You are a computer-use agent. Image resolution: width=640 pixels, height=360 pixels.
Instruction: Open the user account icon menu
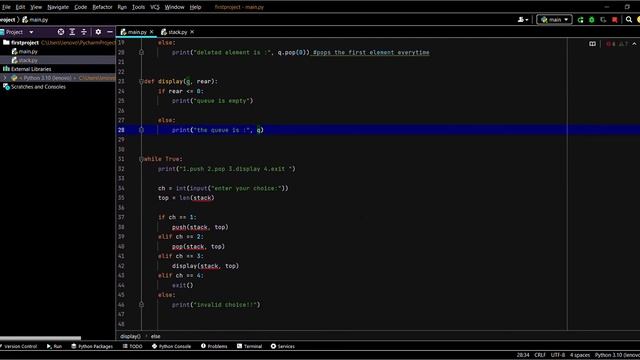click(522, 20)
